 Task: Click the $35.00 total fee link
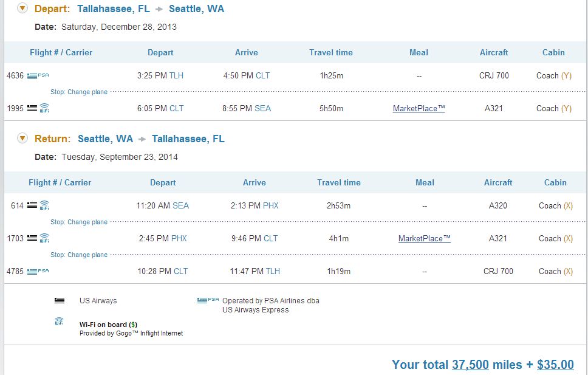[555, 365]
